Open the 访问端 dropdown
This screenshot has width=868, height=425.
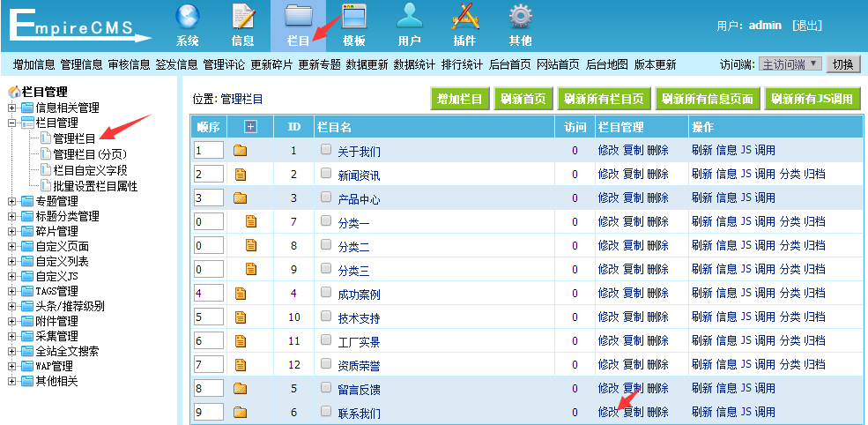point(790,64)
